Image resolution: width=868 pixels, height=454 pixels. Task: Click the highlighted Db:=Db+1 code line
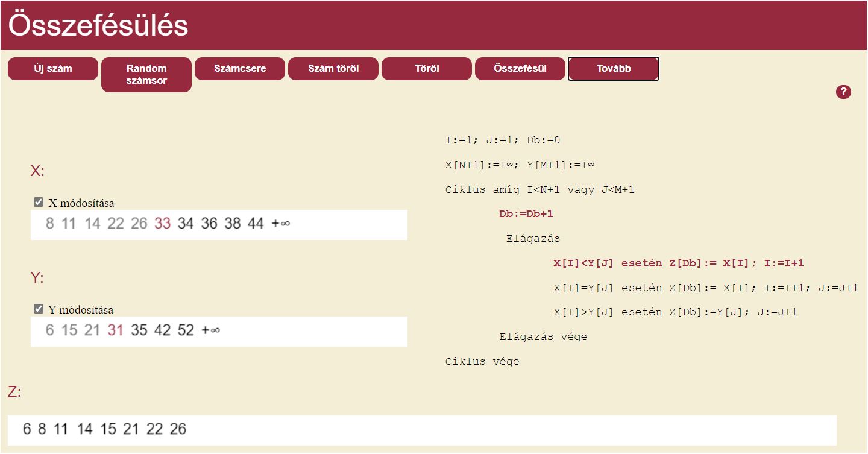coord(526,214)
